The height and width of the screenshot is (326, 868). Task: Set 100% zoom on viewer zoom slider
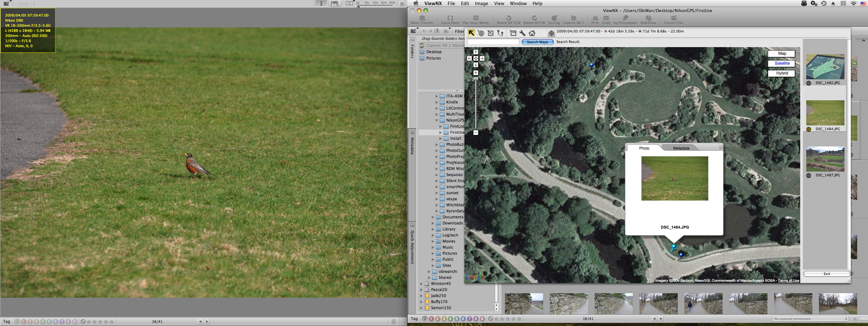375,4
